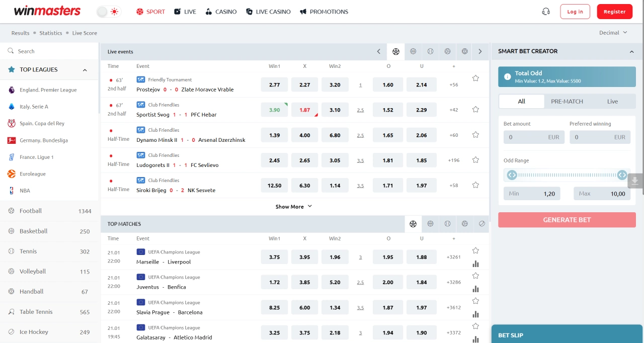Click the headset support icon near Log in

tap(546, 11)
